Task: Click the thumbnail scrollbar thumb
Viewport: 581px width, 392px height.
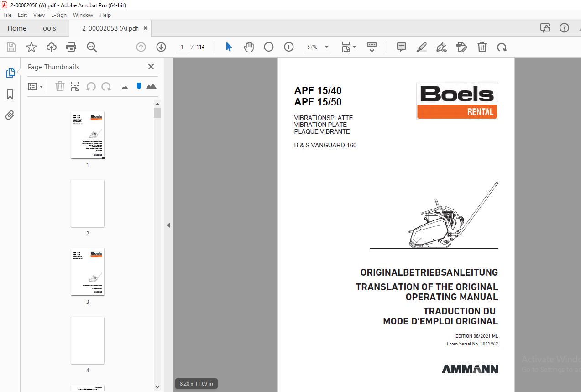Action: click(157, 113)
